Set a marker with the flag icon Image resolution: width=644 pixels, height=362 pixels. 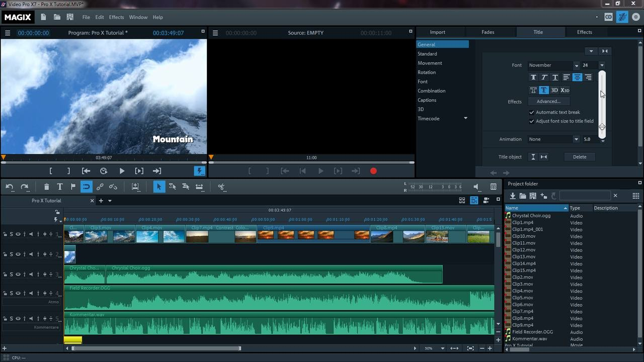[x=73, y=187]
